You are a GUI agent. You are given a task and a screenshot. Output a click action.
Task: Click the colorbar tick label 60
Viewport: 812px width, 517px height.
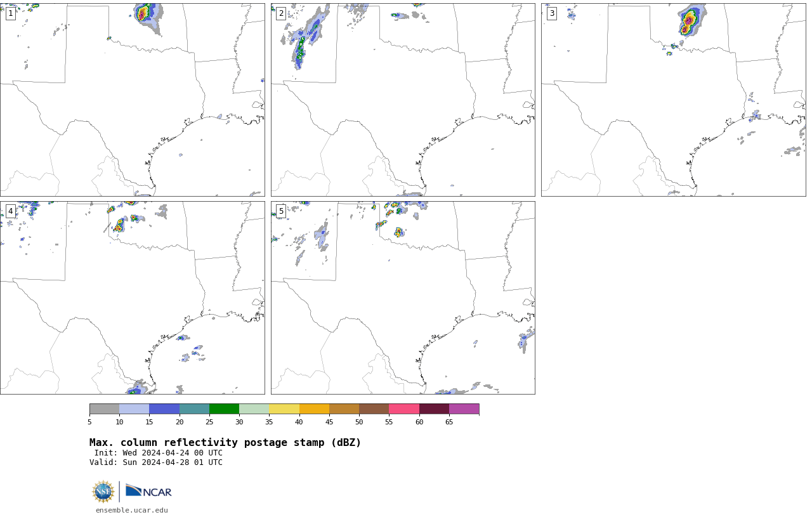click(x=419, y=422)
